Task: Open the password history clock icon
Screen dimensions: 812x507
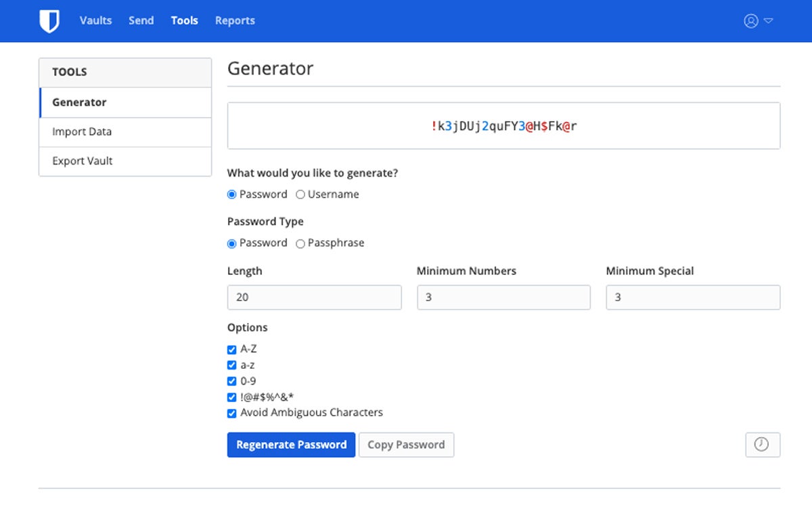Action: click(762, 445)
